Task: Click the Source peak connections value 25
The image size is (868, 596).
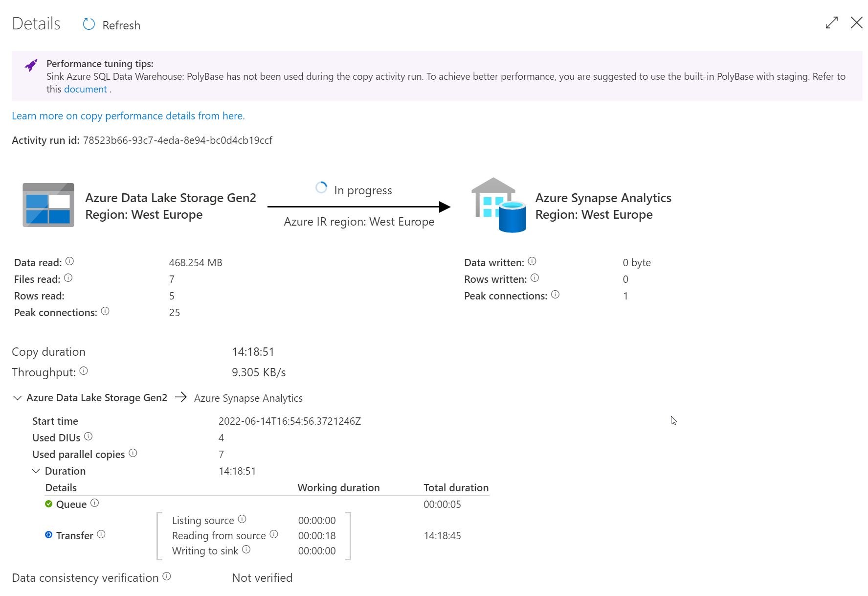Action: pyautogui.click(x=175, y=313)
